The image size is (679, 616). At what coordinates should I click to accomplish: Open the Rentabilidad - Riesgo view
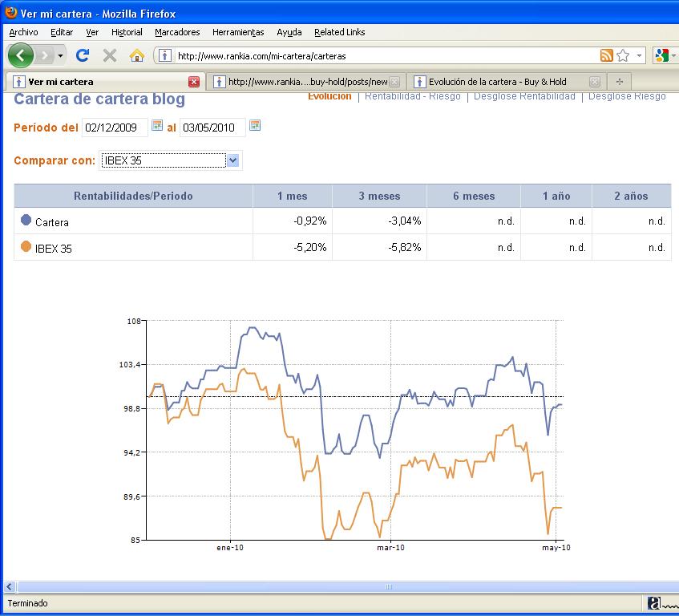(x=412, y=96)
